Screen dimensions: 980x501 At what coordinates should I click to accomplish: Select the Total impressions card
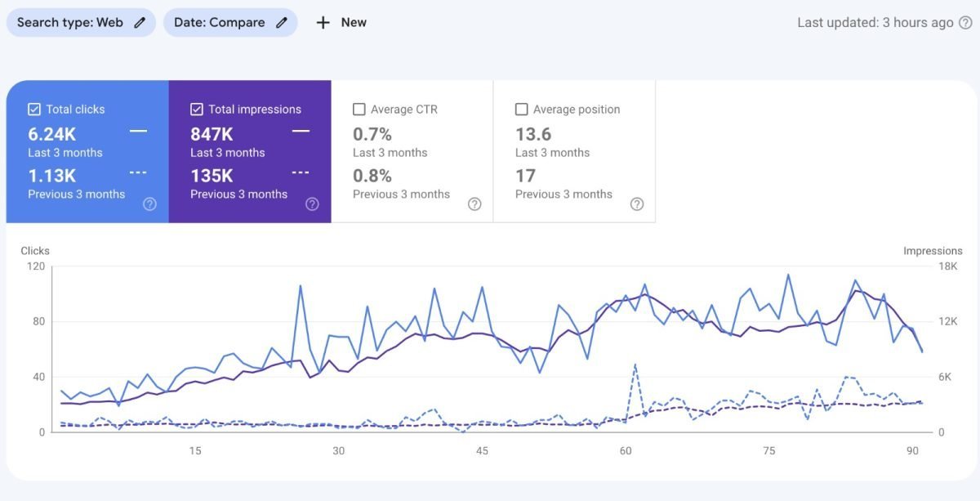[249, 155]
